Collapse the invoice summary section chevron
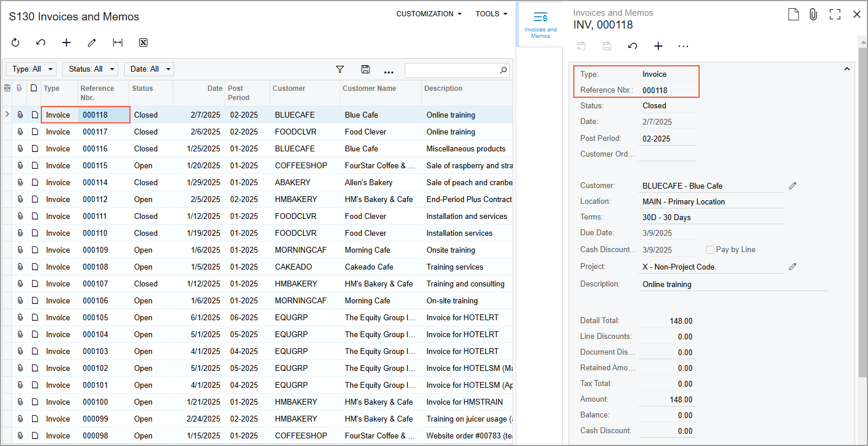The image size is (868, 446). [x=847, y=69]
